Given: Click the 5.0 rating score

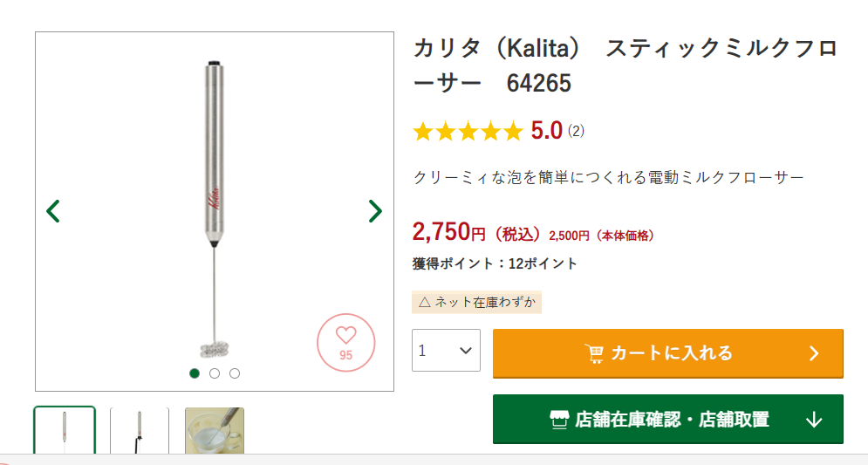Looking at the screenshot, I should [x=547, y=132].
